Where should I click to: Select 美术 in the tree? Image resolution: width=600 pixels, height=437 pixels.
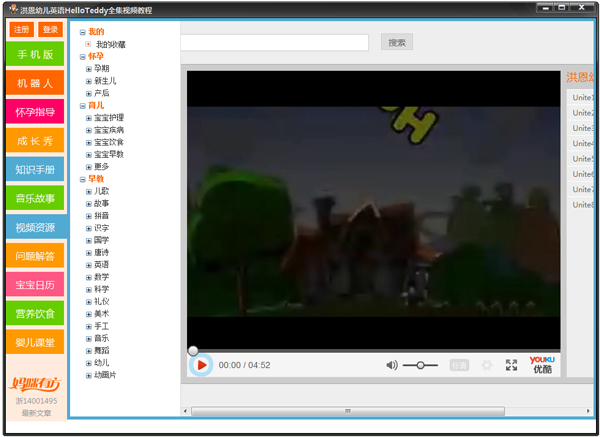tap(101, 313)
